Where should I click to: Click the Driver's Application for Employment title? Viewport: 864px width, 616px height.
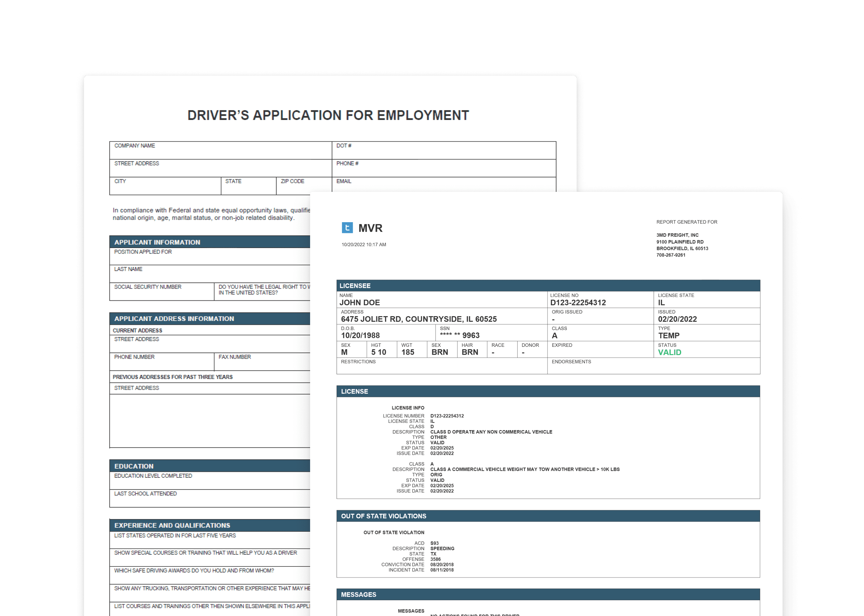click(x=328, y=115)
